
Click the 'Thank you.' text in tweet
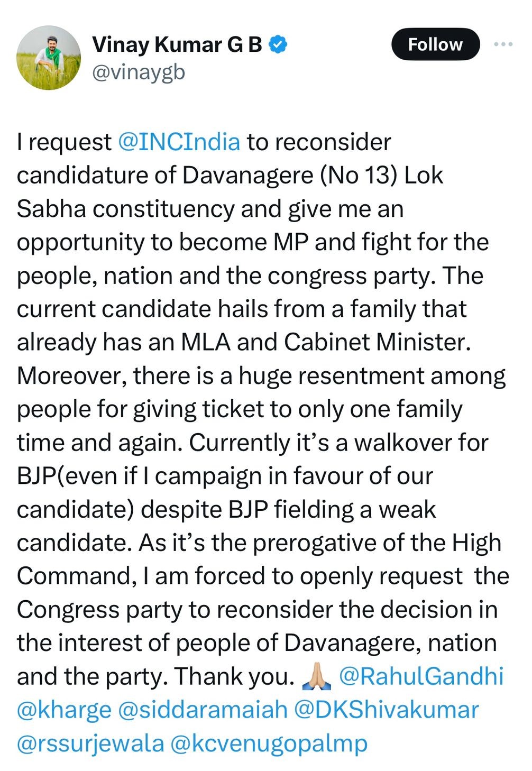(x=234, y=677)
